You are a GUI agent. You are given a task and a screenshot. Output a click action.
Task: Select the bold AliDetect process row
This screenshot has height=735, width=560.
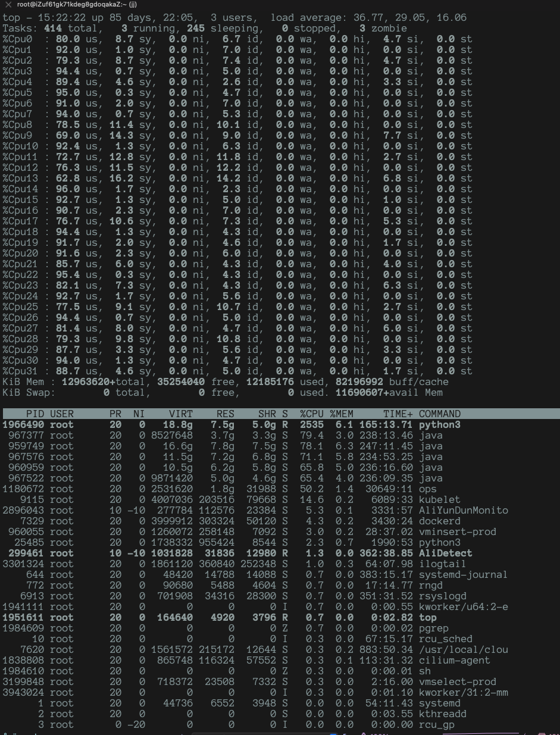point(238,553)
